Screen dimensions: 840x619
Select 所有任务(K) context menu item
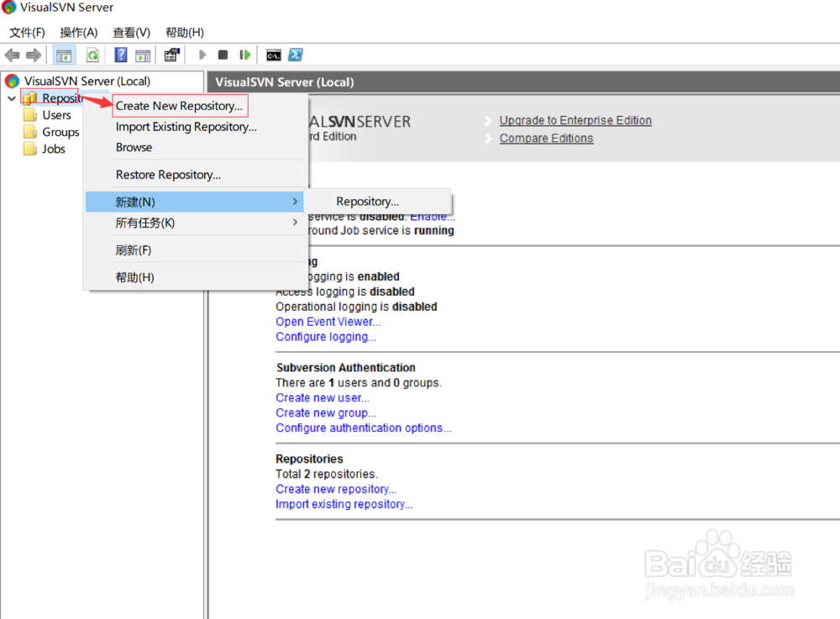point(195,223)
